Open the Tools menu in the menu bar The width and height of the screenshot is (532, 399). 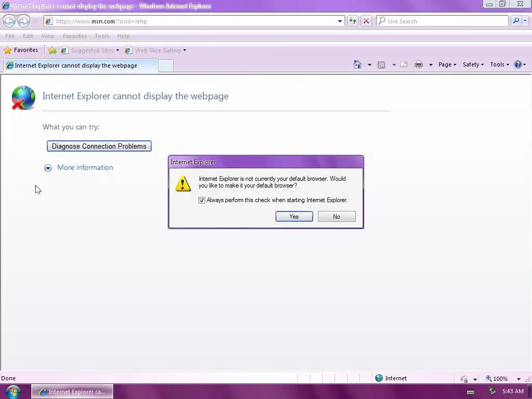tap(102, 36)
